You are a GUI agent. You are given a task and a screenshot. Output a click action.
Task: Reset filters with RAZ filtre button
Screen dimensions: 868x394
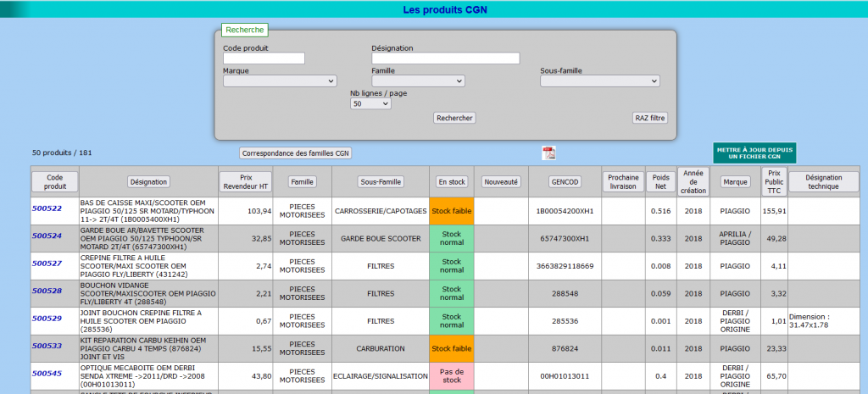pyautogui.click(x=650, y=118)
